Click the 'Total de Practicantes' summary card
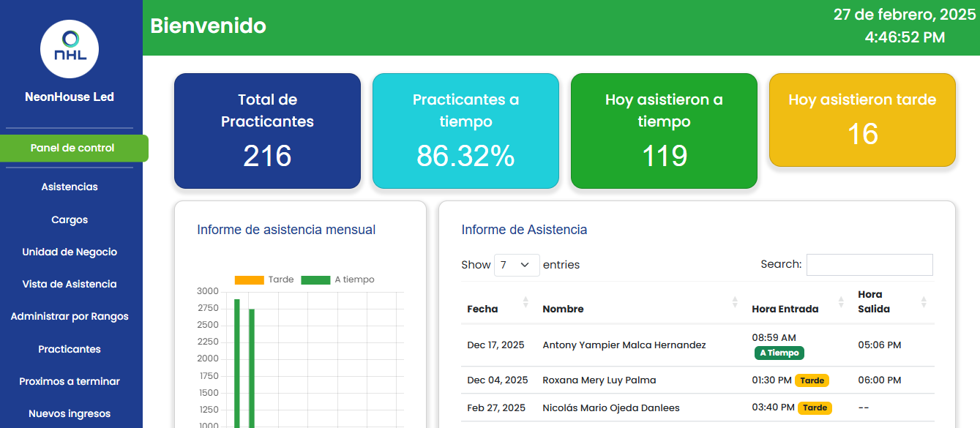 (x=266, y=131)
